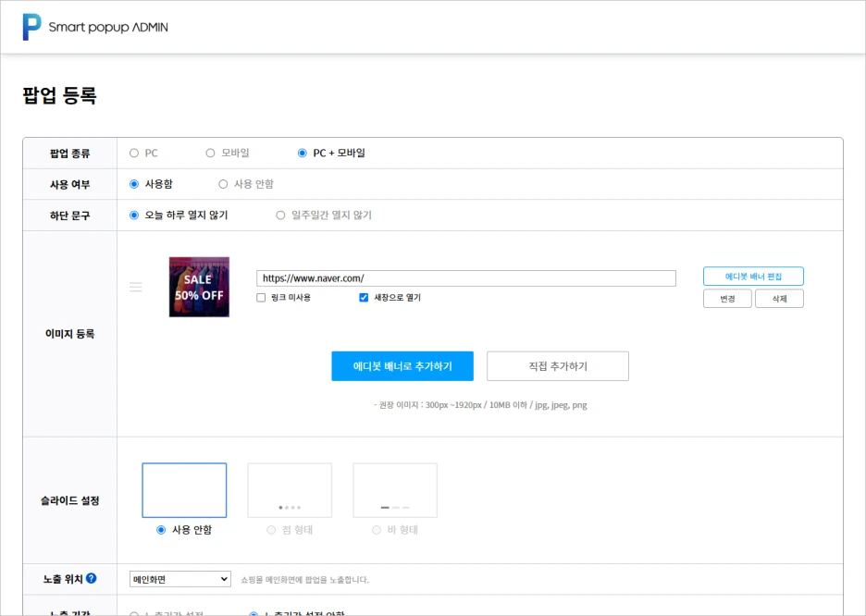Click the 직접 추가하기 button

[558, 366]
